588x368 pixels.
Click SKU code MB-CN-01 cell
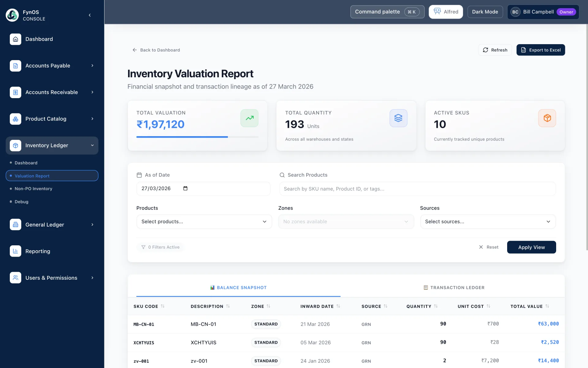coord(144,324)
